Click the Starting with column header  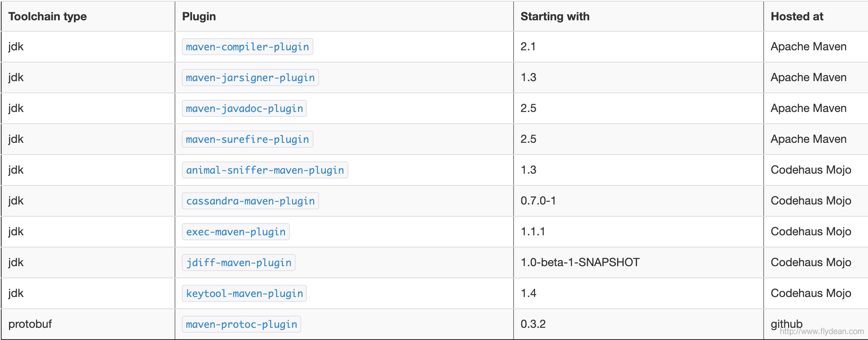point(555,17)
